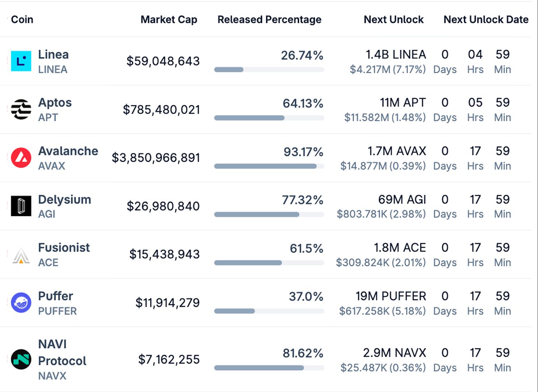Click the Puffer 37.0% released progress bar
The image size is (538, 392).
coord(269,311)
